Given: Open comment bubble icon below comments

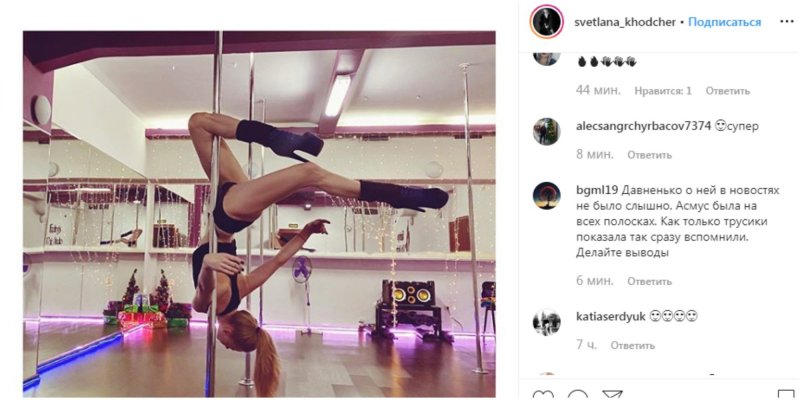Looking at the screenshot, I should (x=578, y=395).
